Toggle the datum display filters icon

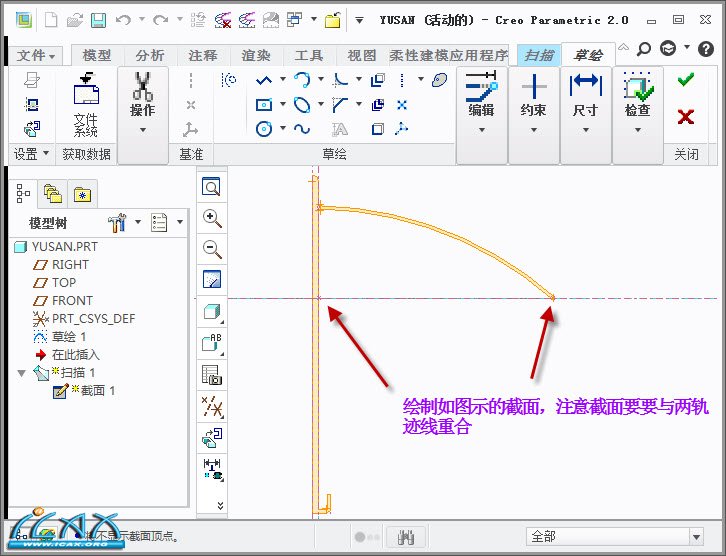[x=212, y=405]
